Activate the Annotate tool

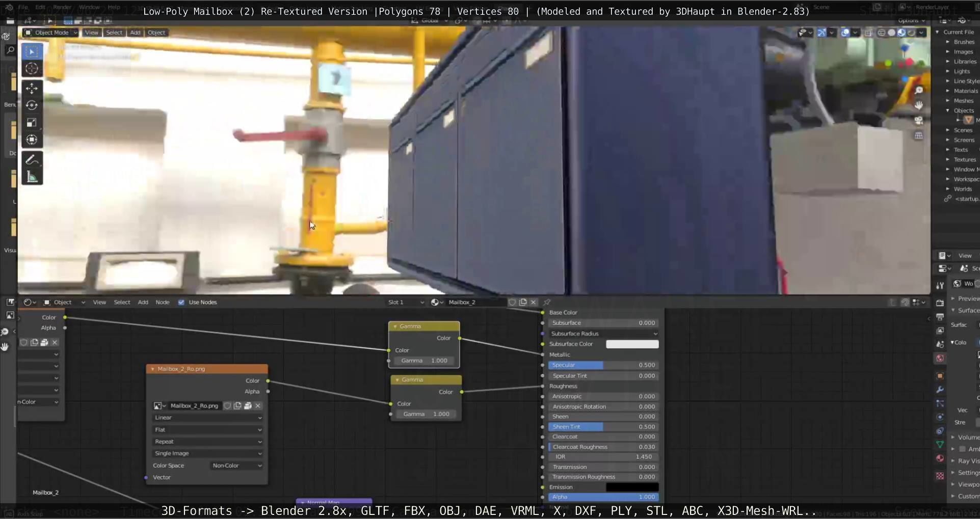pos(32,160)
